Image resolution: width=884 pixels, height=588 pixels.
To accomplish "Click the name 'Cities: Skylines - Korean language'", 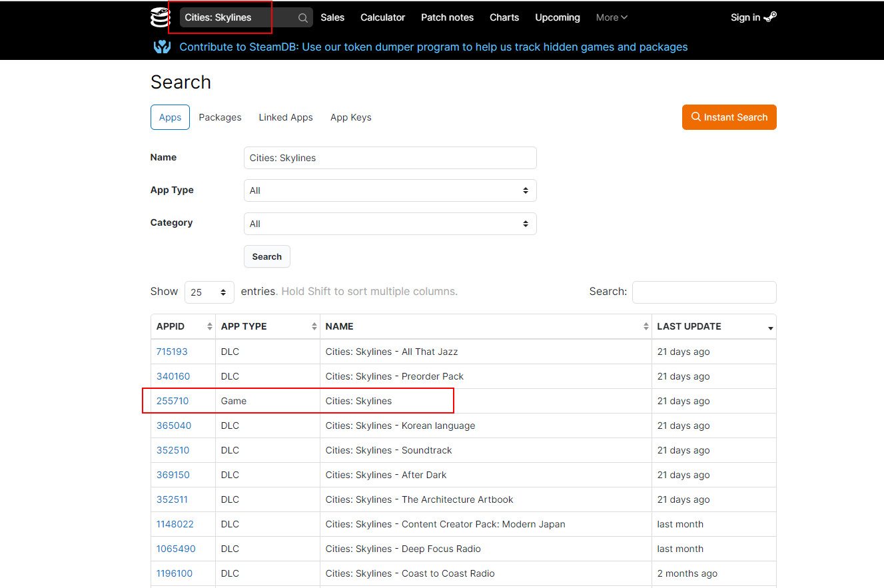I will 400,426.
